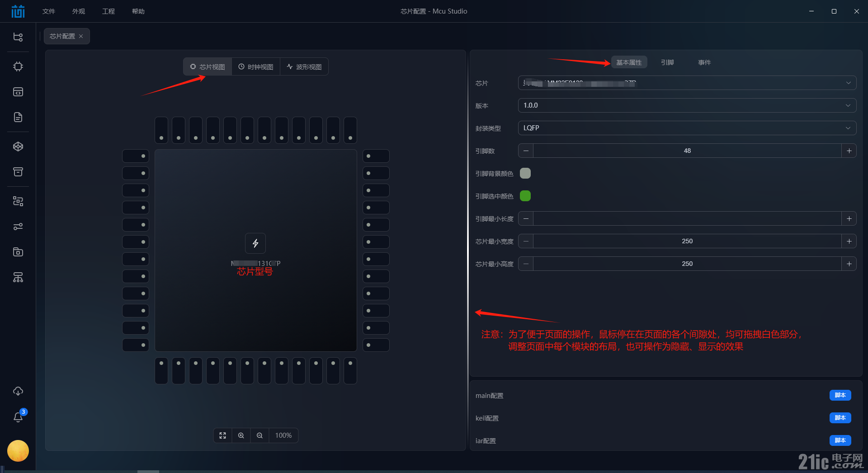
Task: Click the fit-to-screen icon in the canvas toolbar
Action: [222, 435]
